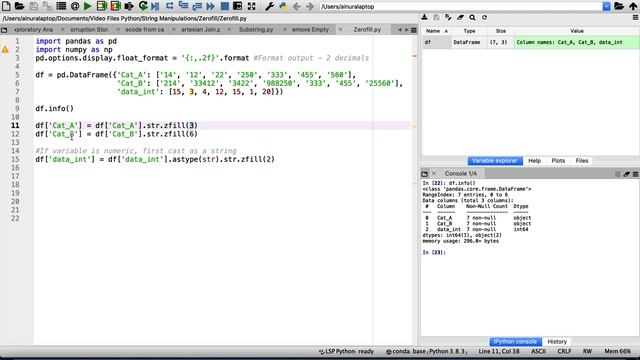This screenshot has height=360, width=640.
Task: Run selection or current line icon
Action: pyautogui.click(x=129, y=6)
